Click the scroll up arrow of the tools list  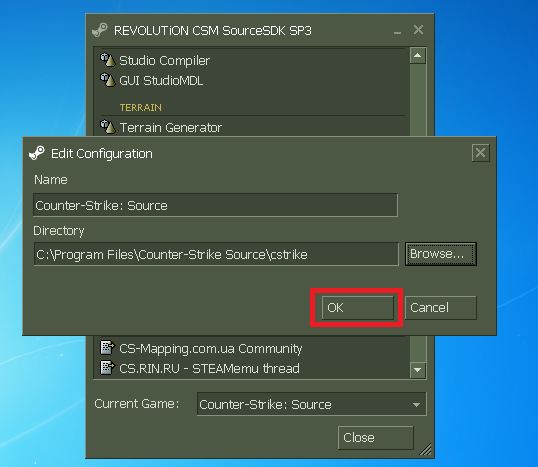tap(418, 56)
